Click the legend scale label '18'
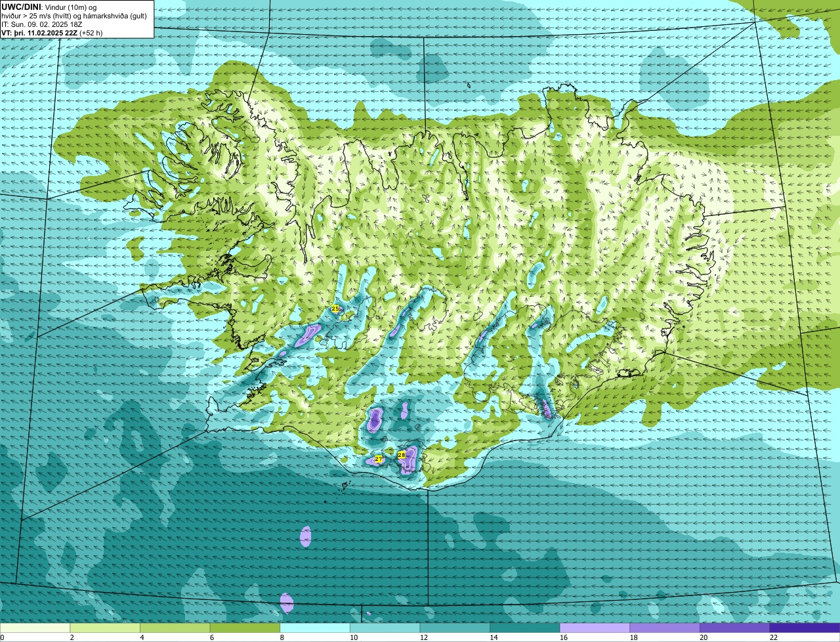 point(633,637)
